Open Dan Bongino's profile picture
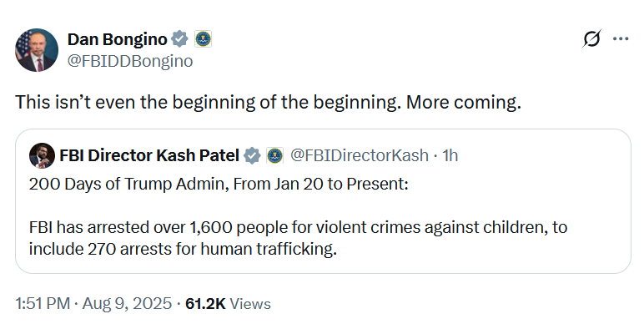644x324 pixels. (x=37, y=50)
